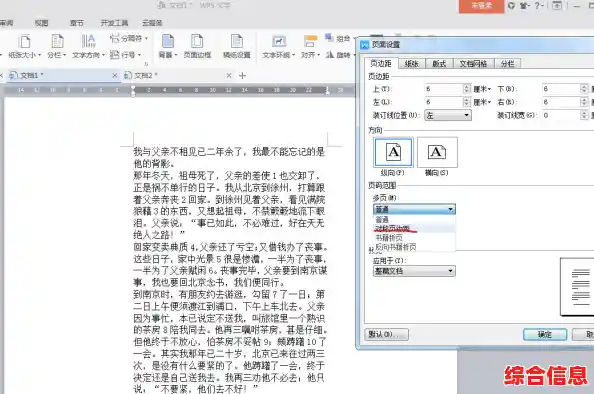The image size is (594, 394).
Task: Open the 文字方向 text direction tool
Action: 88,46
